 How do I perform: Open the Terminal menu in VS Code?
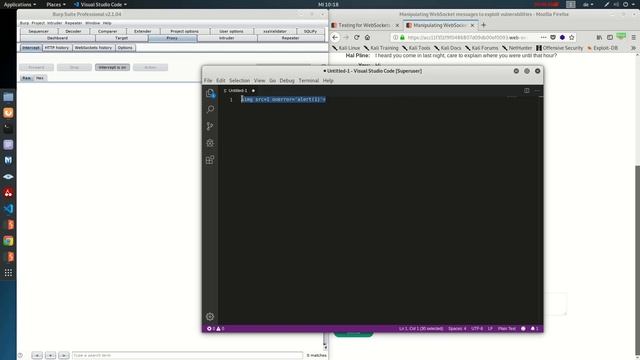click(x=309, y=80)
